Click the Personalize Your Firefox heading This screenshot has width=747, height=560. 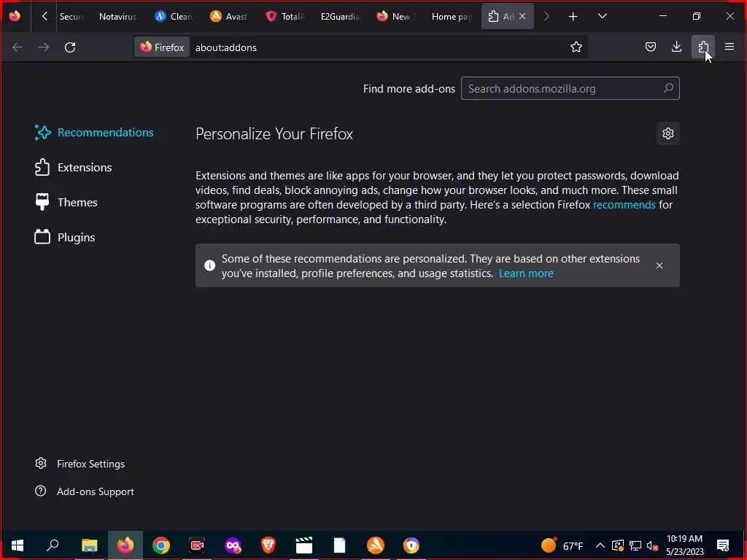point(274,134)
